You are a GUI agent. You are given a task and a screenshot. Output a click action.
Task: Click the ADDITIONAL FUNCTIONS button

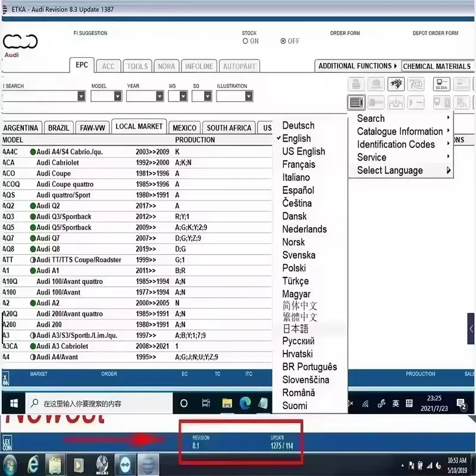tap(356, 66)
